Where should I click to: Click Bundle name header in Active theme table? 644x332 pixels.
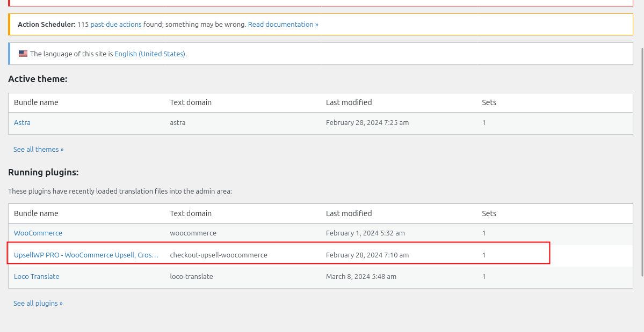[x=36, y=102]
